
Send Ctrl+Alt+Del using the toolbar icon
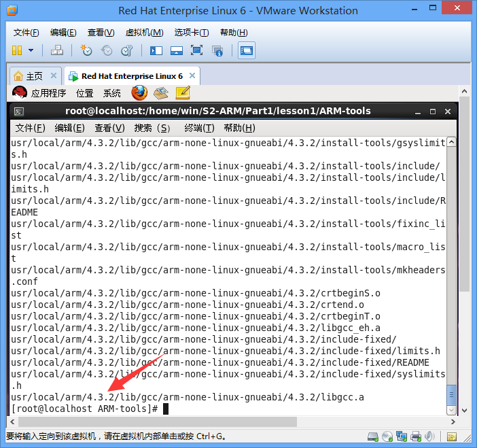57,50
